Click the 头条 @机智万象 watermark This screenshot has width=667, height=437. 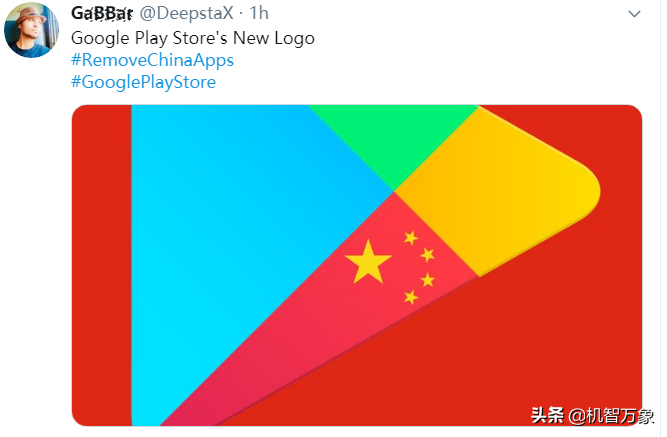pyautogui.click(x=592, y=416)
